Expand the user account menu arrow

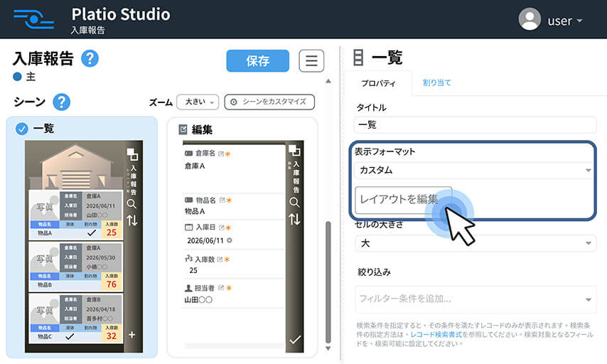[x=579, y=21]
